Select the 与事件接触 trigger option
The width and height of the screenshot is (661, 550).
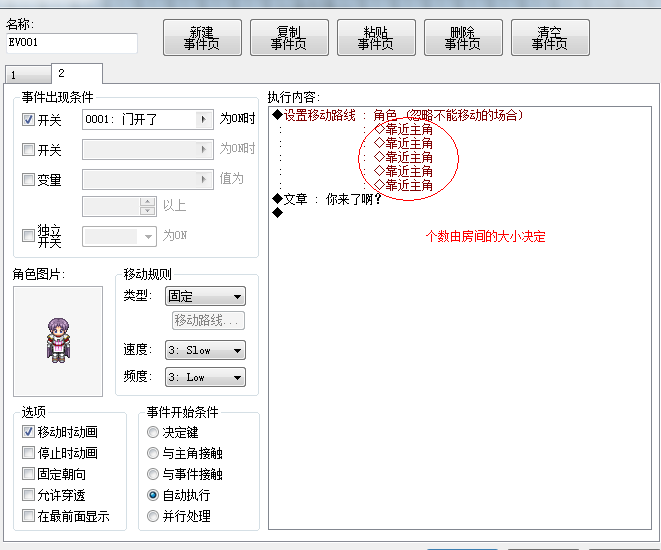(x=153, y=474)
